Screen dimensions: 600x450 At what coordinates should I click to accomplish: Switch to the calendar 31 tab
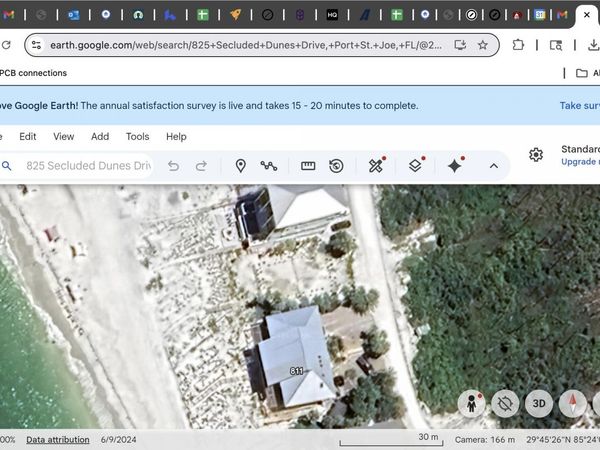click(540, 15)
